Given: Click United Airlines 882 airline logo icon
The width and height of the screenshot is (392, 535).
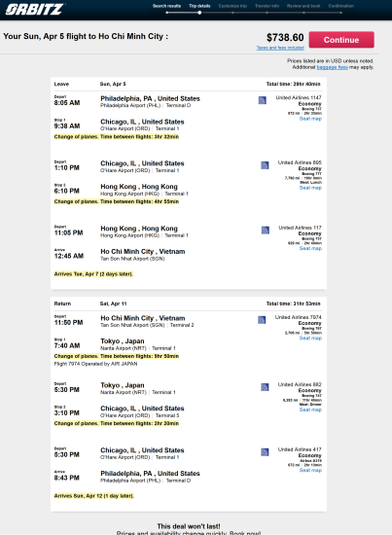Looking at the screenshot, I should tap(265, 387).
